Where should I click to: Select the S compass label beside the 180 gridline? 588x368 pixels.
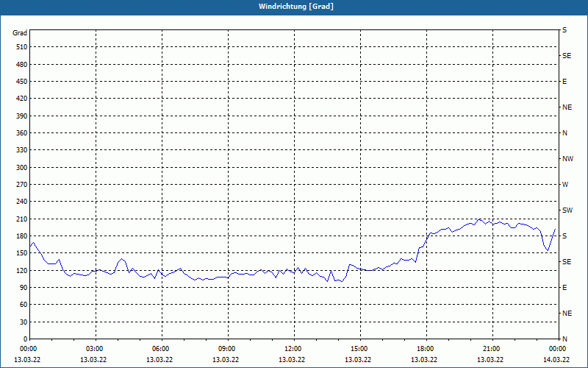point(564,236)
